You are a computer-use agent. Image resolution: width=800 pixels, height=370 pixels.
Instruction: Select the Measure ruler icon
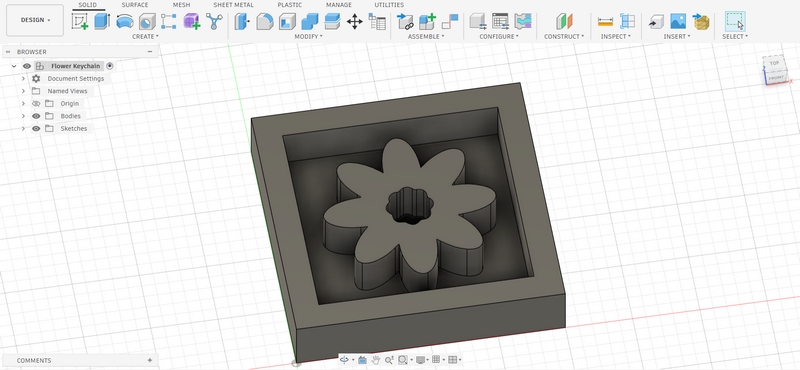coord(605,21)
